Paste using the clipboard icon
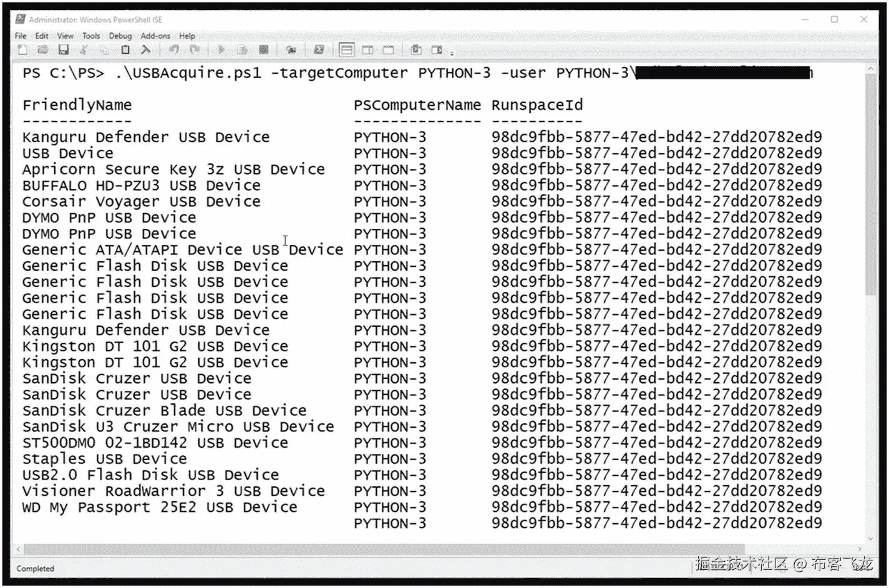 click(125, 50)
